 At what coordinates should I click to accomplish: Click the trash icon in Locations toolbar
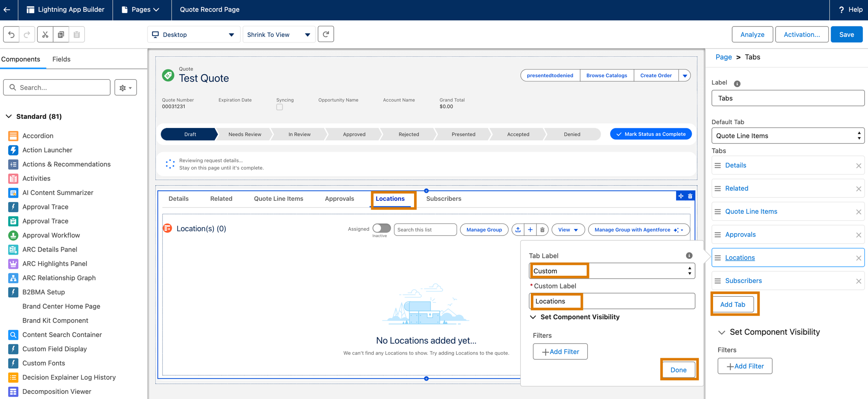pos(542,229)
